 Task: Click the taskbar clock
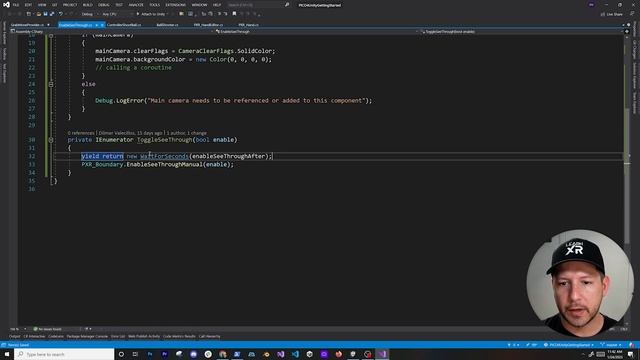tap(615, 354)
